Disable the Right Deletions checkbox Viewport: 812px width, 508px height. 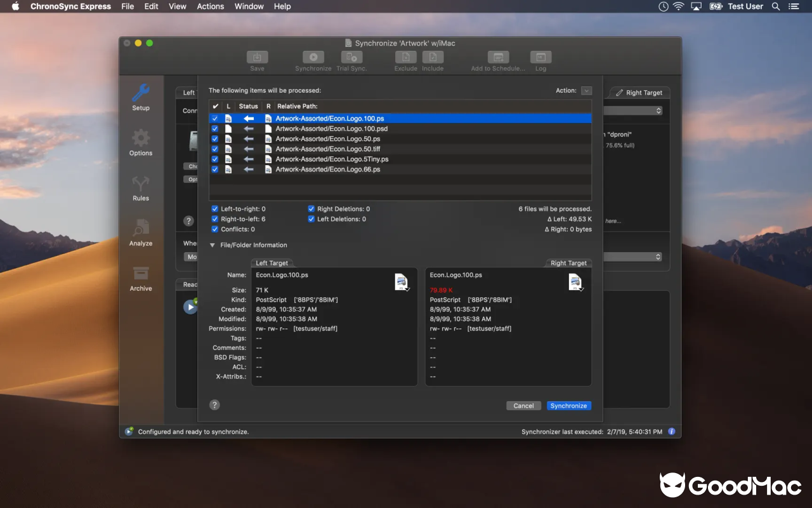point(311,208)
